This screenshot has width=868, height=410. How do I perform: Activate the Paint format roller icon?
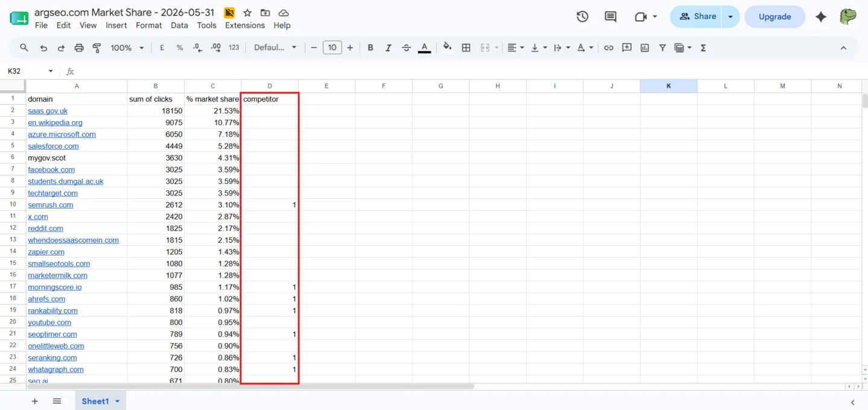97,48
